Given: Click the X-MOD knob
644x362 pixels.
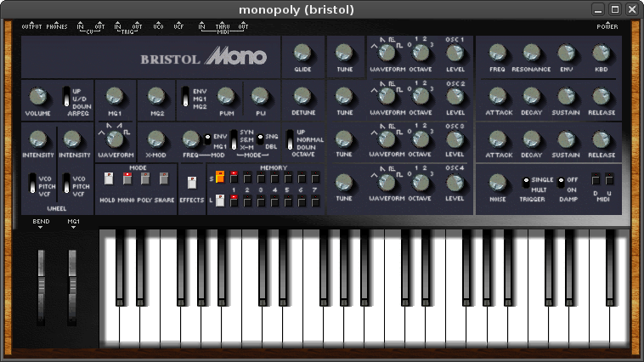Looking at the screenshot, I should click(x=156, y=139).
